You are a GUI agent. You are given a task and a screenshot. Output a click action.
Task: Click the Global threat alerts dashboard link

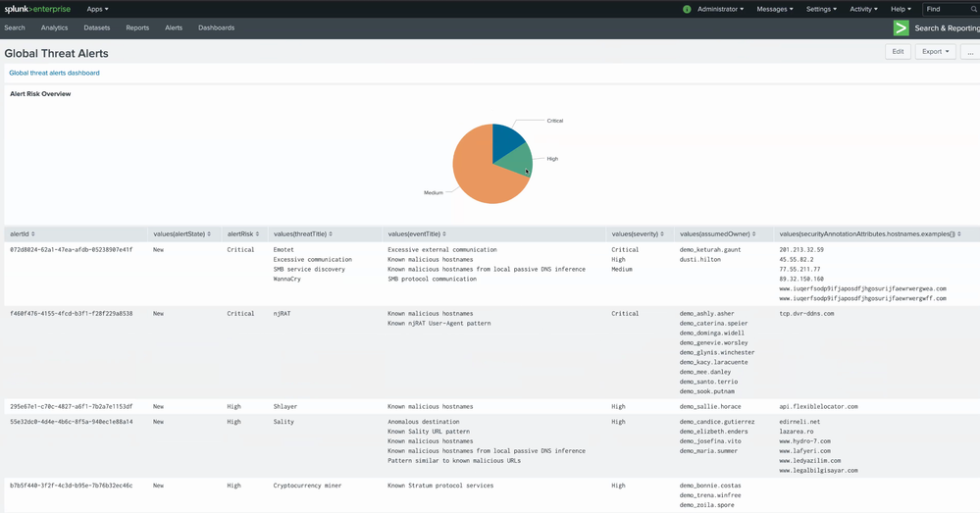pos(54,74)
